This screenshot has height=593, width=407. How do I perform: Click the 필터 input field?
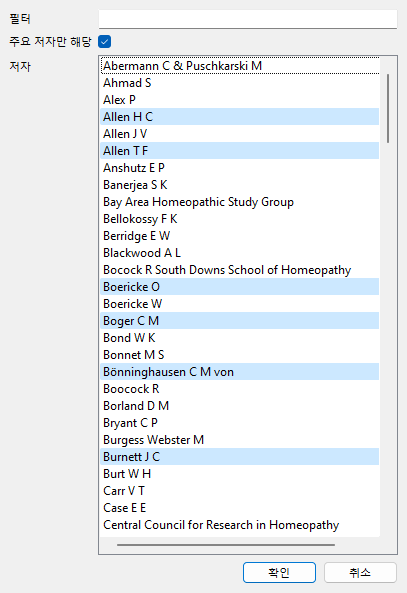coord(248,19)
